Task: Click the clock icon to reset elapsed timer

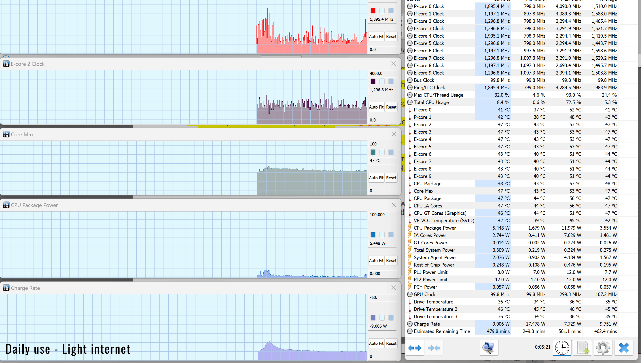Action: pyautogui.click(x=562, y=348)
